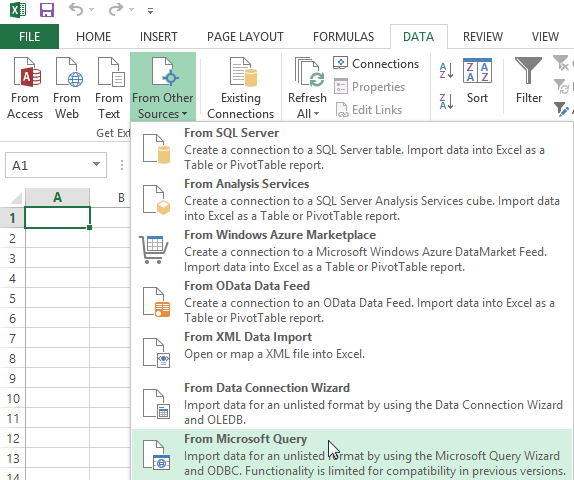The width and height of the screenshot is (574, 480).
Task: Open workbook Connections
Action: (x=376, y=64)
